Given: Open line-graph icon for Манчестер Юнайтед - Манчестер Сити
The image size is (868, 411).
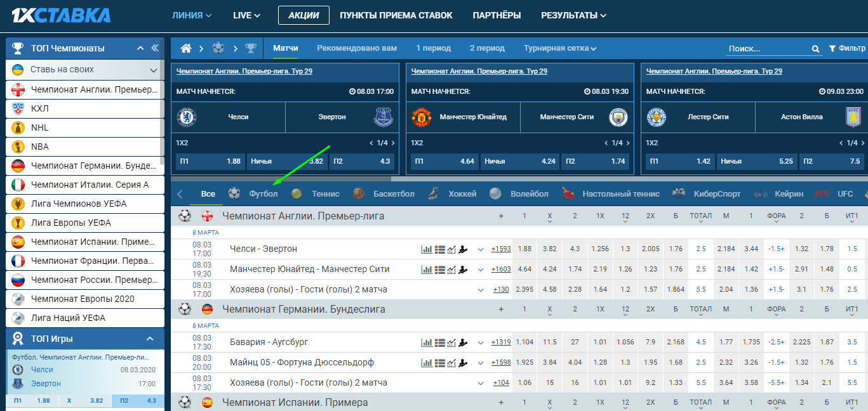Looking at the screenshot, I should point(451,270).
